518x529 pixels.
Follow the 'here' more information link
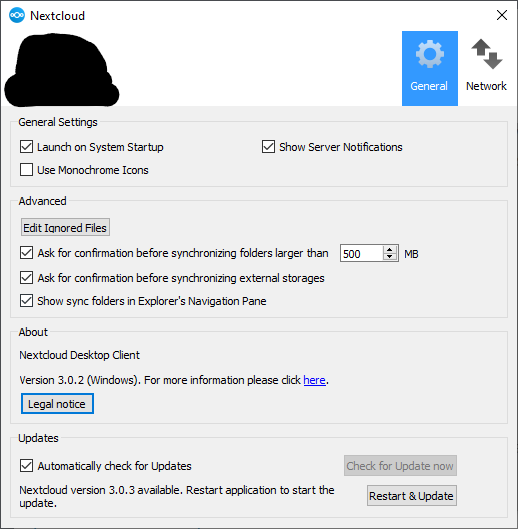314,380
